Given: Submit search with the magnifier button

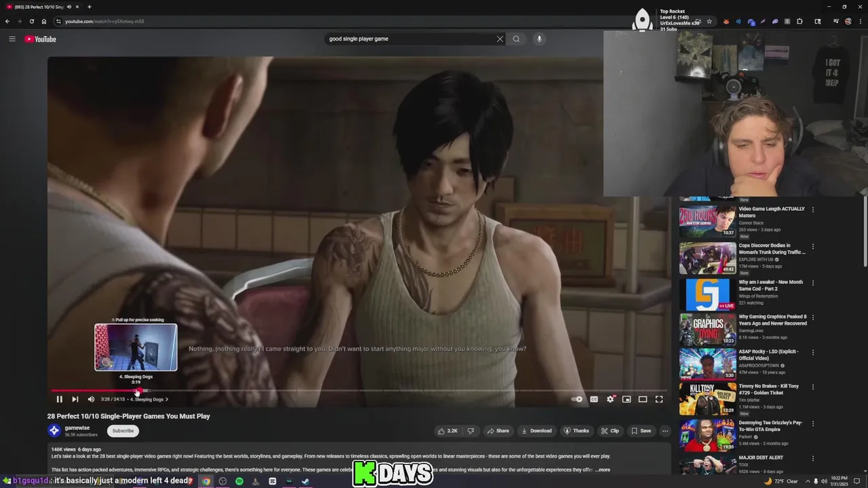Looking at the screenshot, I should coord(517,39).
